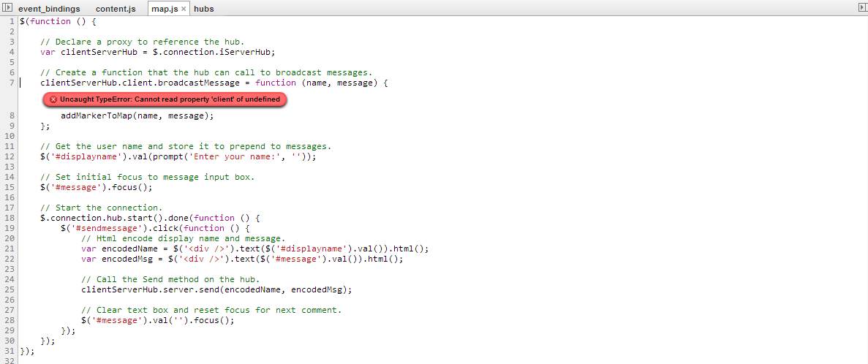This screenshot has width=868, height=364.
Task: Click '// Set initial focus to message input box.' comment
Action: pyautogui.click(x=147, y=177)
